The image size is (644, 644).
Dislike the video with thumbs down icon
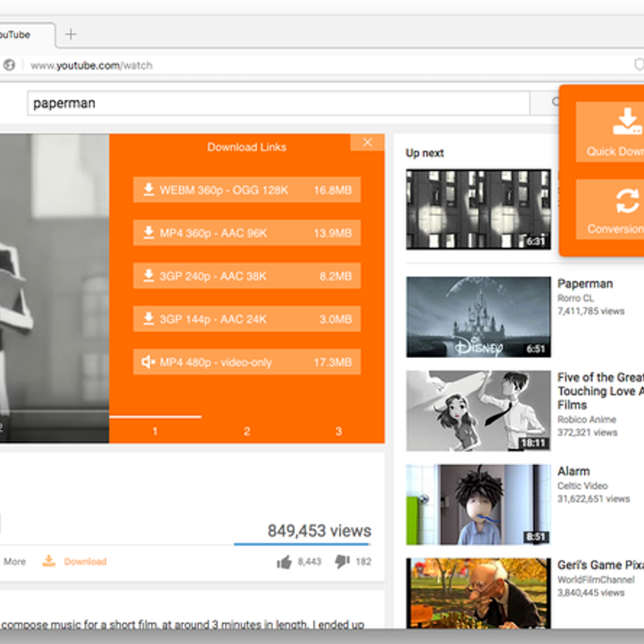(x=342, y=561)
